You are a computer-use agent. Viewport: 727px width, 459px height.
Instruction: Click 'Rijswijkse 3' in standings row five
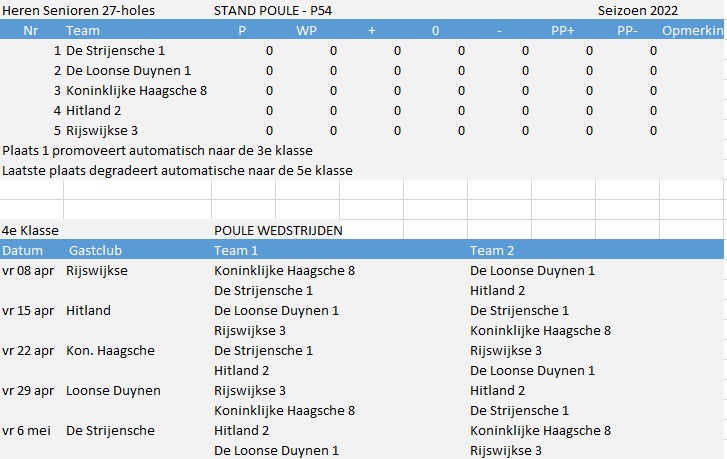pyautogui.click(x=102, y=130)
